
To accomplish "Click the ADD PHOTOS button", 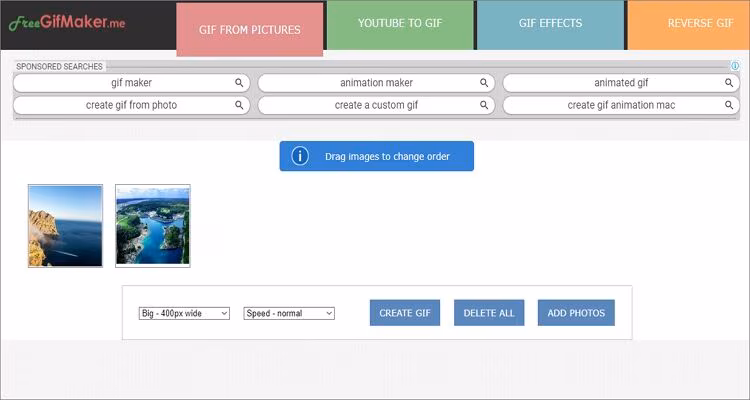I will [576, 313].
